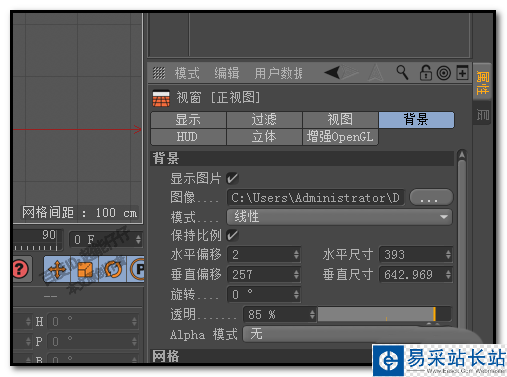Screen dimensions: 507x377
Task: Click the up arrow navigation icon
Action: pyautogui.click(x=376, y=72)
